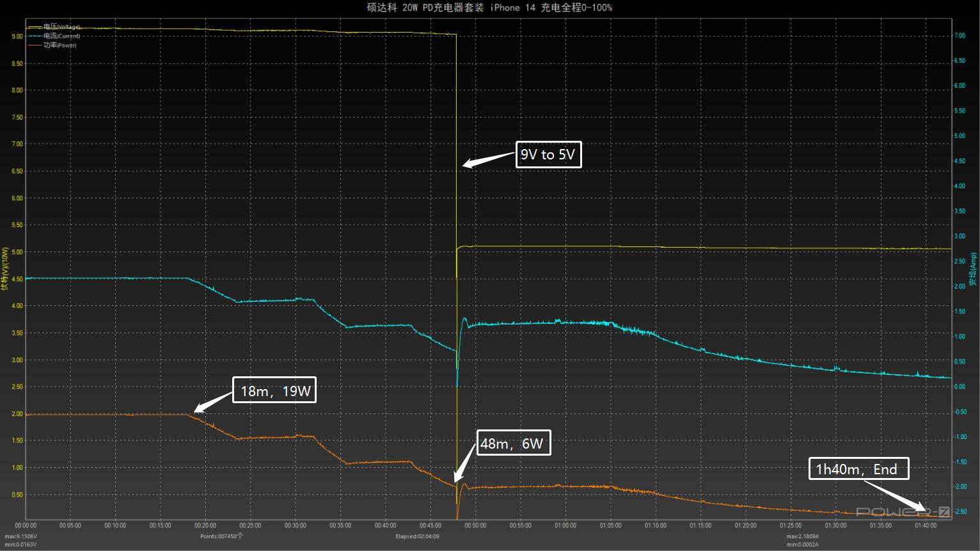980x551 pixels.
Task: Click the Points:007450 counter
Action: 221,536
